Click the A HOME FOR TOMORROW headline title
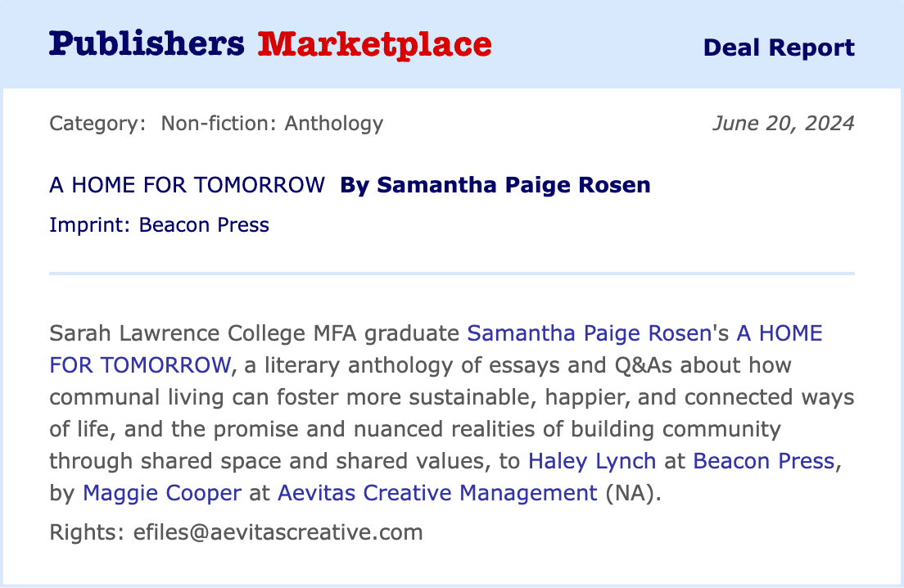This screenshot has height=588, width=904. point(187,185)
